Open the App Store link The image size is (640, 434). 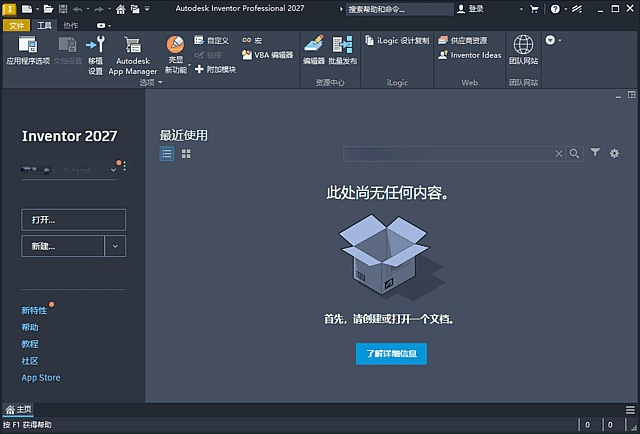[x=41, y=378]
